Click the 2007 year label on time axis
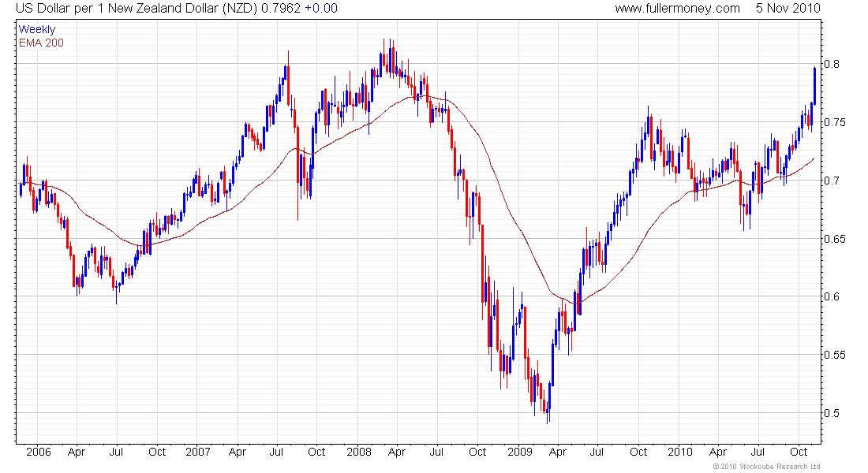Viewport: 868px width, 473px height. pyautogui.click(x=197, y=452)
